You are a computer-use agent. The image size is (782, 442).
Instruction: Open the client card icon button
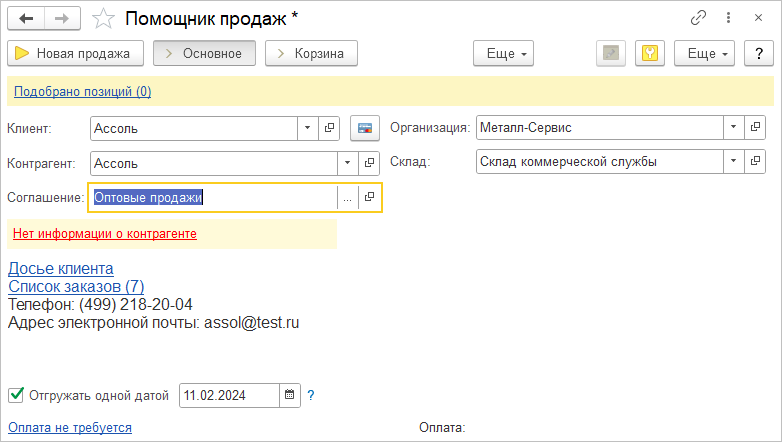click(365, 128)
